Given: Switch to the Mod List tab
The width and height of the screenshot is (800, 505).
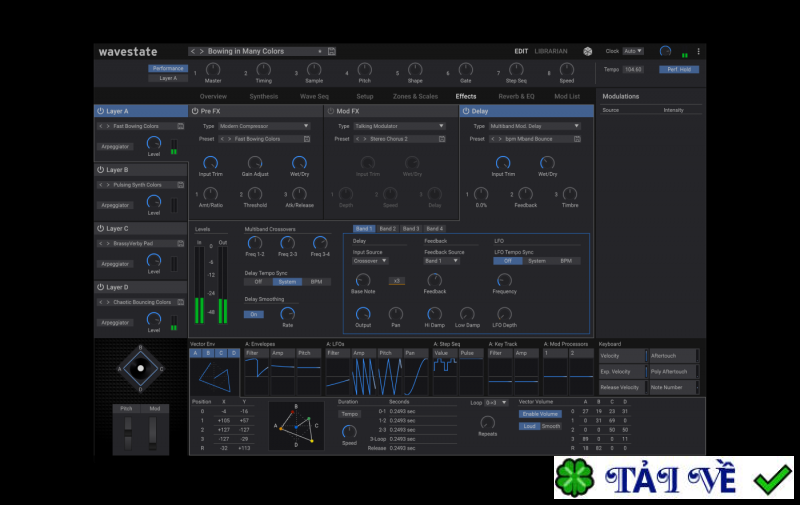Looking at the screenshot, I should (x=567, y=96).
